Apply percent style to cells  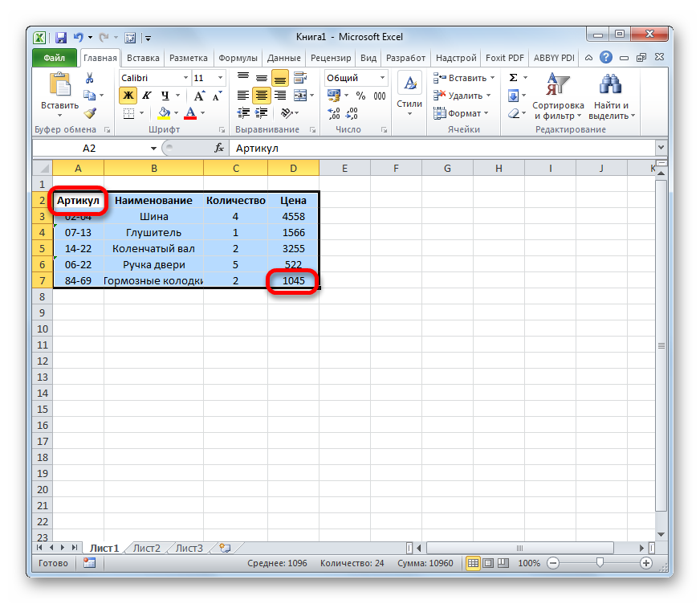[360, 96]
